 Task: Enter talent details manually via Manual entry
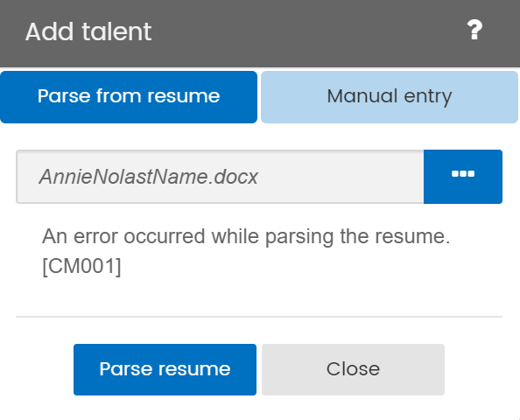click(x=390, y=97)
